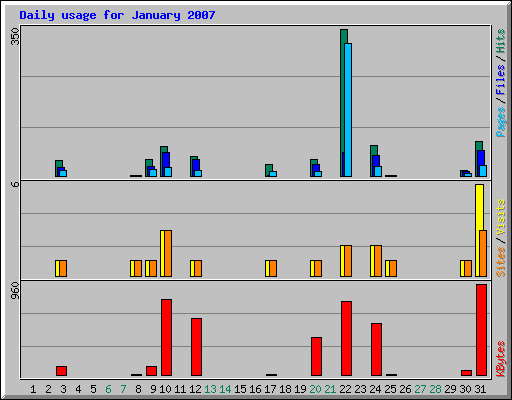The image size is (512, 400).
Task: Click the orange Sites bar for day 25
Action: pos(393,268)
